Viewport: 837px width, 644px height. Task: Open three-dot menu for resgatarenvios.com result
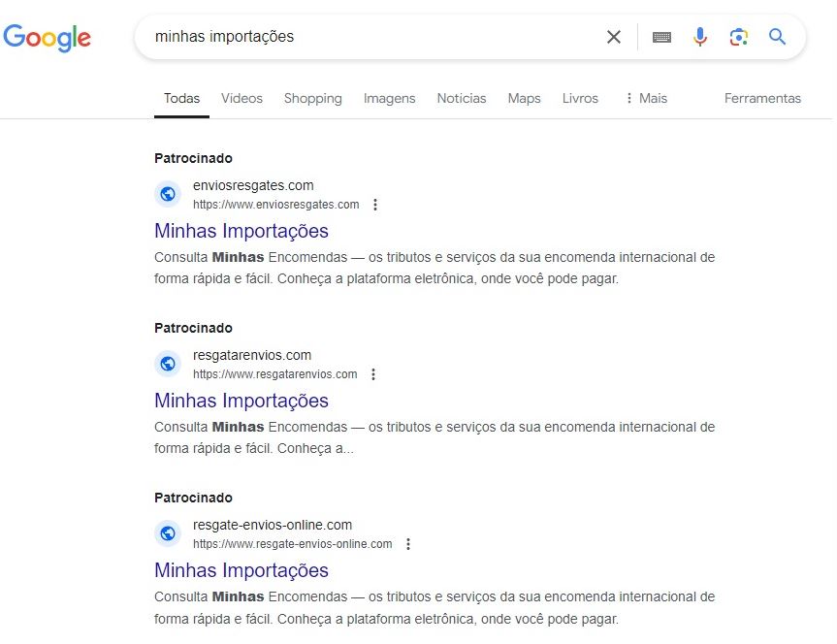point(375,374)
